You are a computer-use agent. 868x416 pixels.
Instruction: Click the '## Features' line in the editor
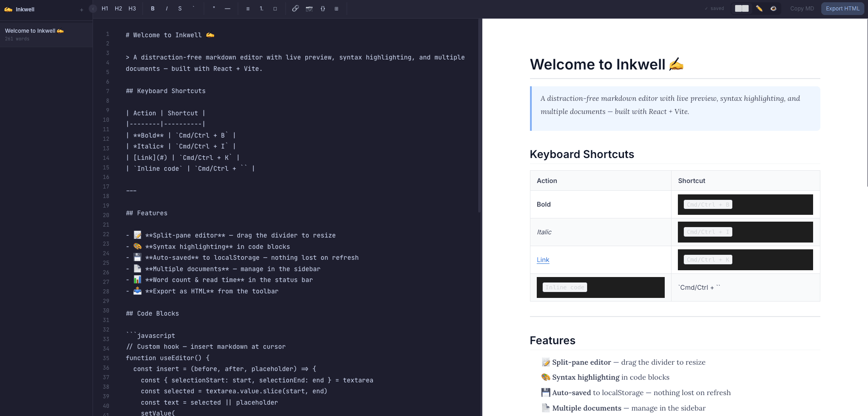click(147, 213)
